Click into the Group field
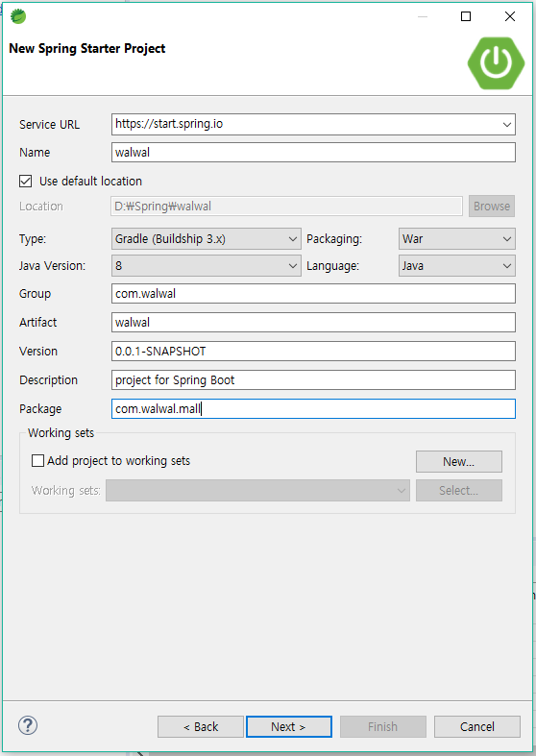 click(313, 294)
